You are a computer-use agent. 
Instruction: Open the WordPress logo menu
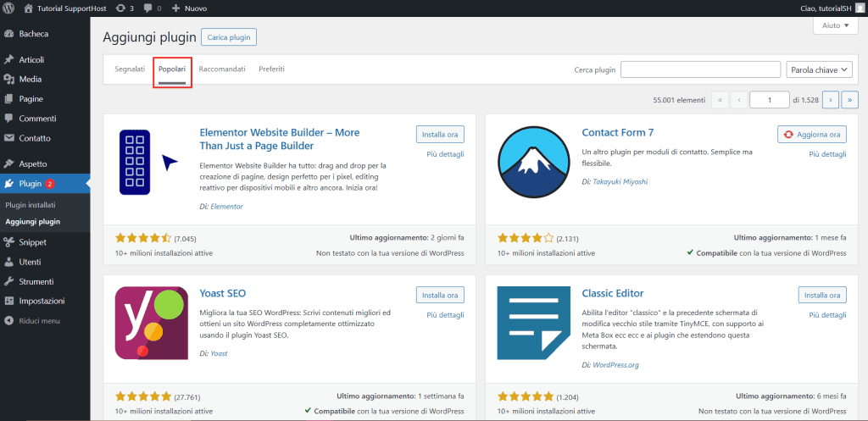(8, 8)
